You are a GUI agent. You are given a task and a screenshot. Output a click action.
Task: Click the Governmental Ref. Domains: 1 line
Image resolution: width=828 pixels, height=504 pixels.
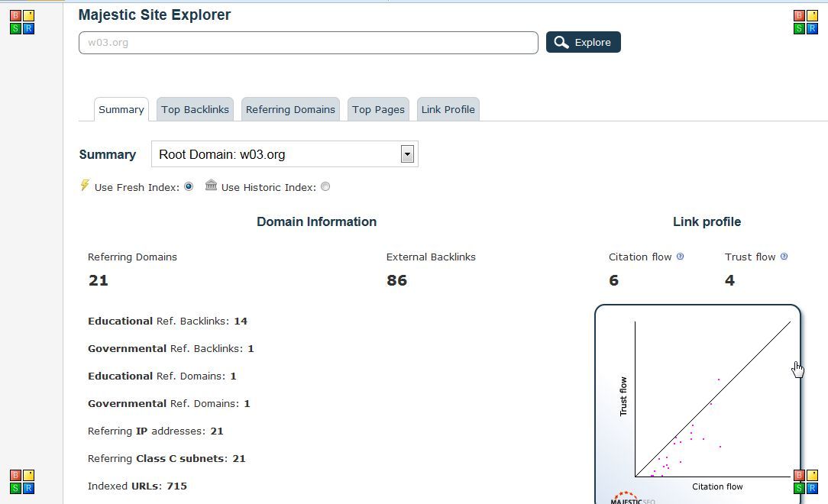click(169, 403)
